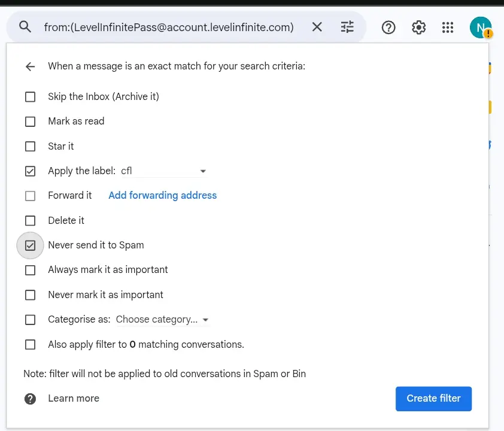The height and width of the screenshot is (431, 504).
Task: Open the search options sliders icon
Action: tap(347, 27)
